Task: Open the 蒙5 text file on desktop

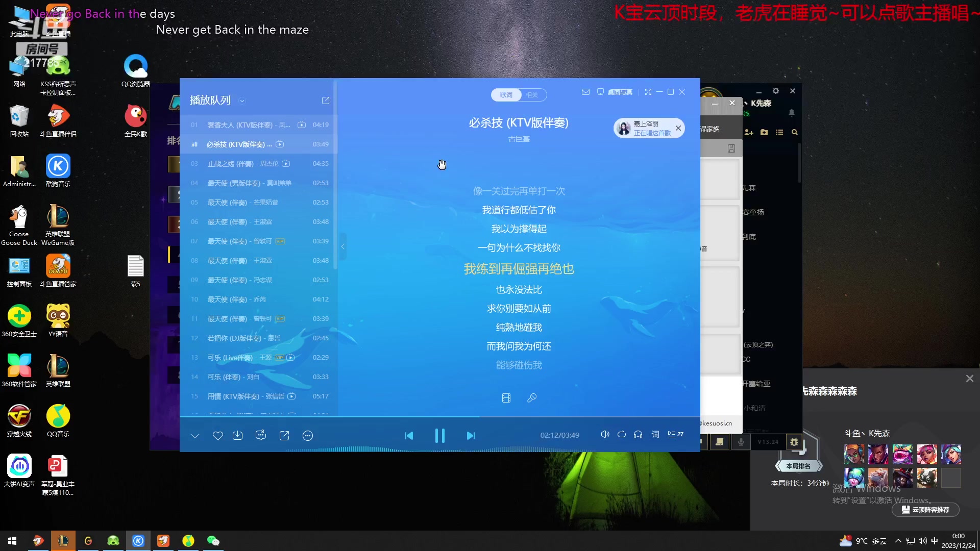Action: tap(135, 271)
